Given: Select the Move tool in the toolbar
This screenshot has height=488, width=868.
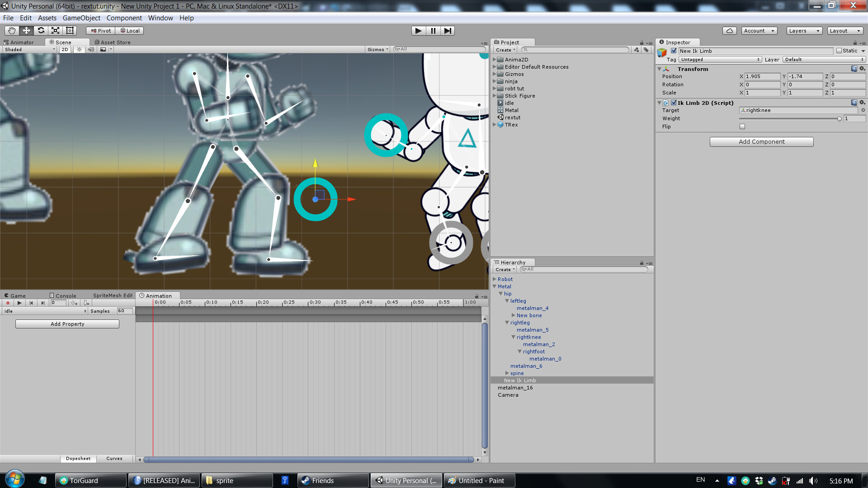Looking at the screenshot, I should click(x=26, y=30).
